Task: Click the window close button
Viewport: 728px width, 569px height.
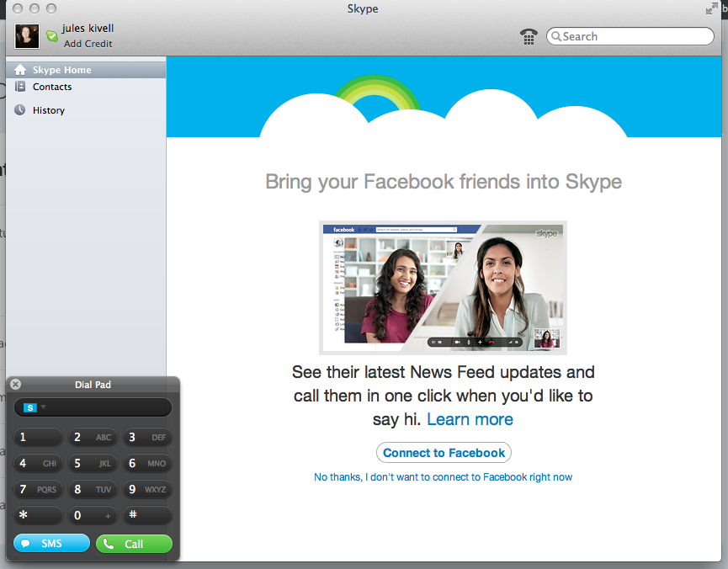Action: tap(18, 8)
